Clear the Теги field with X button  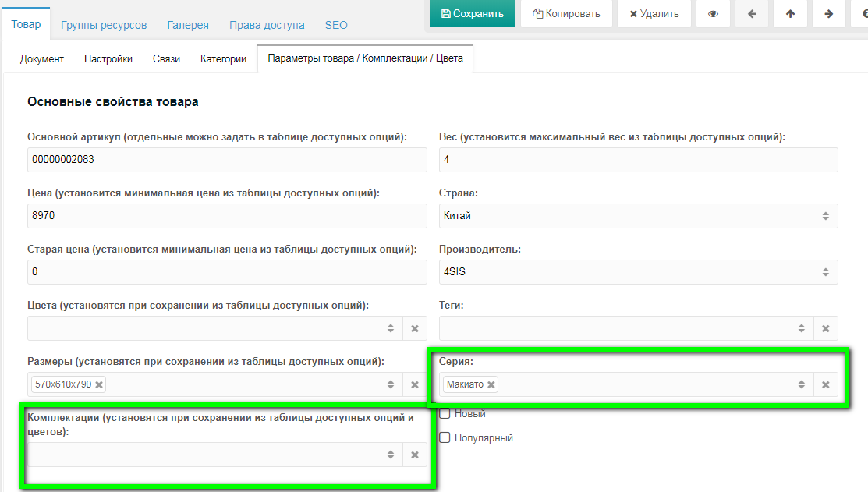pyautogui.click(x=825, y=329)
